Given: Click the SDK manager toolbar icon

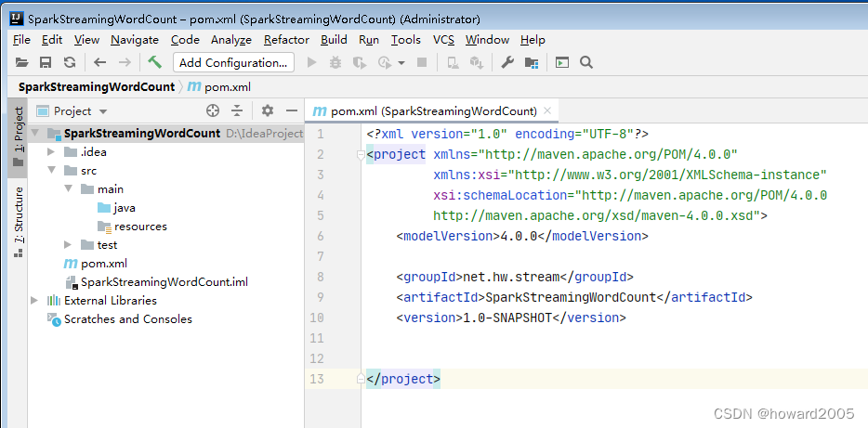Looking at the screenshot, I should (x=477, y=63).
